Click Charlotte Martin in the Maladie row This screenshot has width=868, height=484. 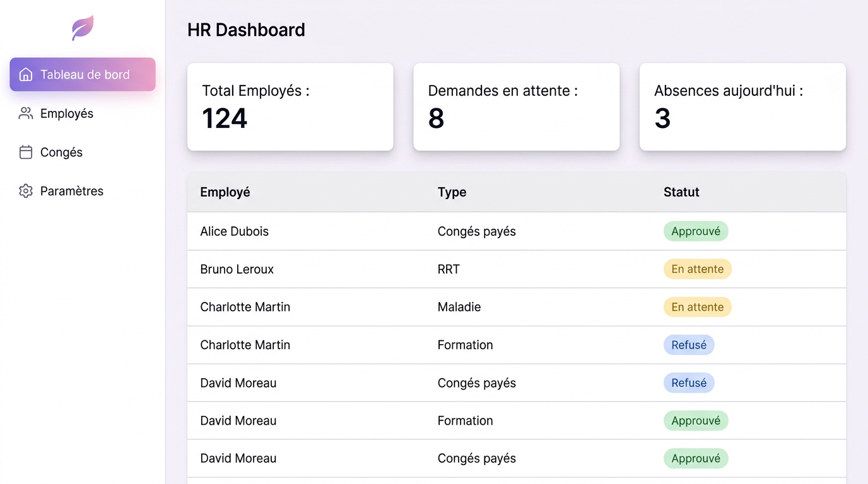point(245,307)
